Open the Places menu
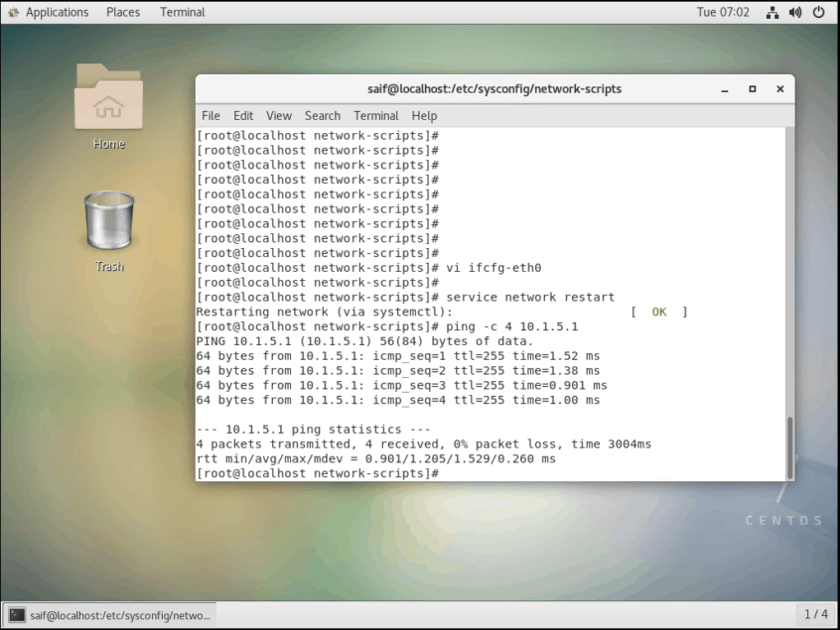The image size is (840, 630). click(x=122, y=12)
